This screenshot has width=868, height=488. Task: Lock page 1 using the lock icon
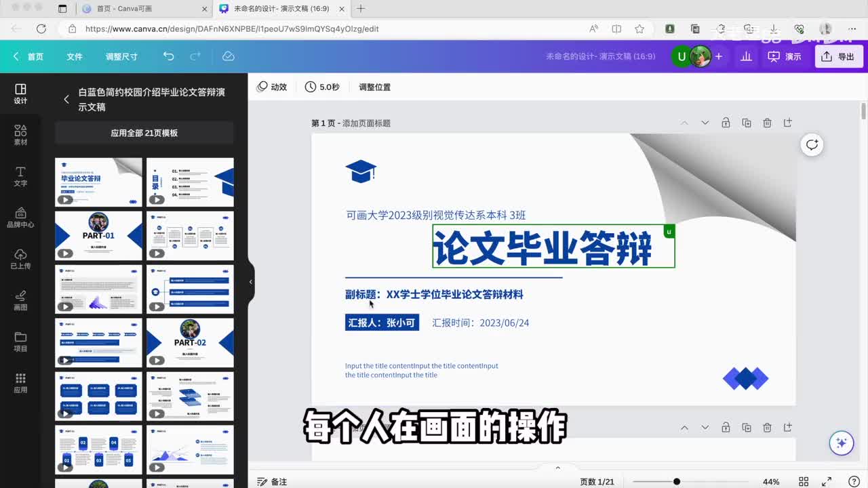click(726, 123)
